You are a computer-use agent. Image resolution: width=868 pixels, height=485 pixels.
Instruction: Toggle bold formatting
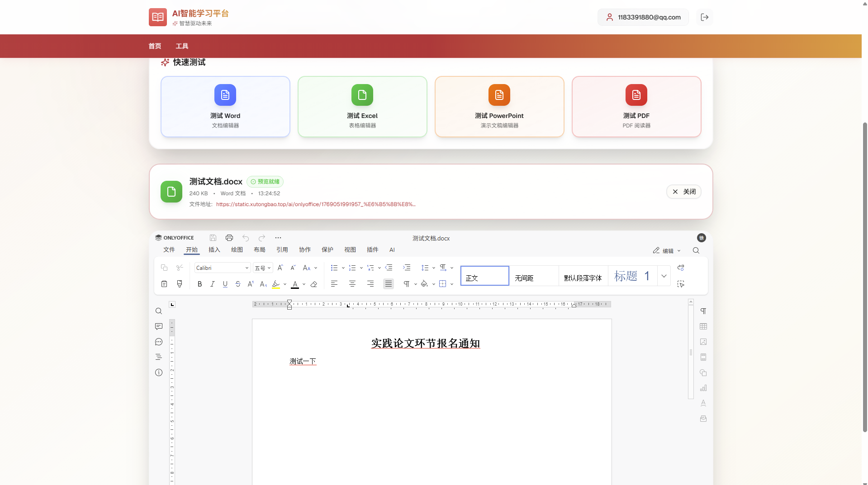199,284
